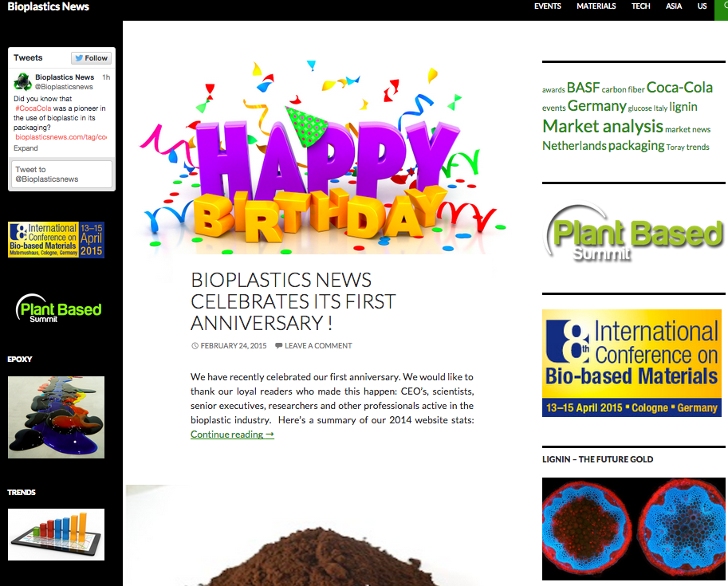Click the Twitter bird icon on the Follow button
The image size is (728, 586).
pos(80,57)
